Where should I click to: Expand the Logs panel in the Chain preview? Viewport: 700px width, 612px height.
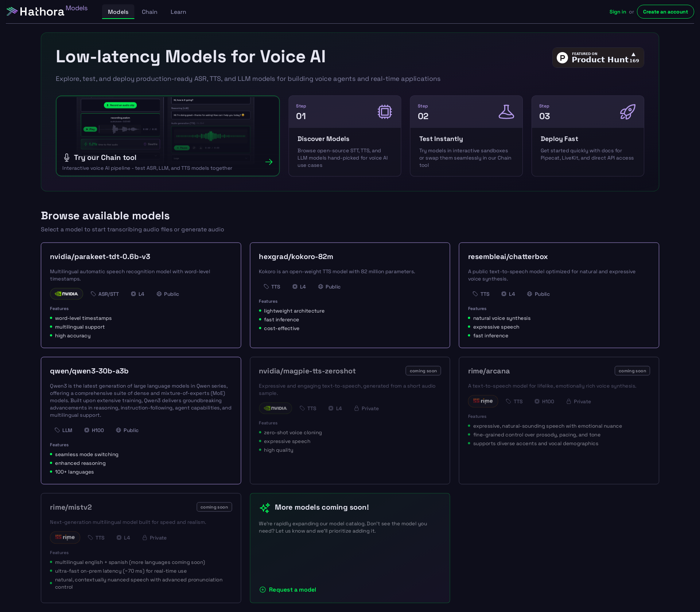(211, 158)
